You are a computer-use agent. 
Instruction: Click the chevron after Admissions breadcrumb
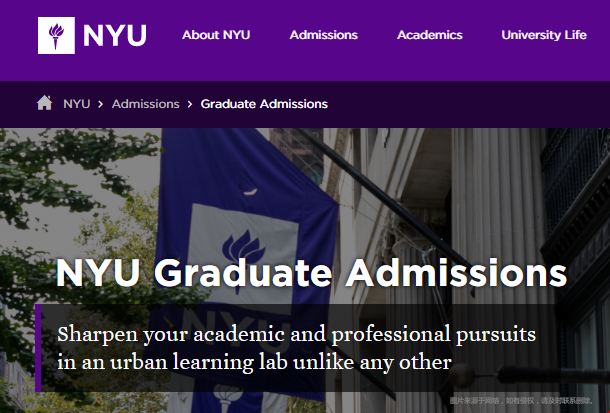tap(190, 104)
